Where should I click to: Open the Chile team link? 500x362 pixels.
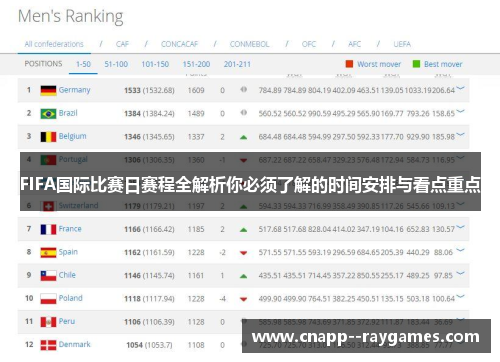pyautogui.click(x=67, y=275)
